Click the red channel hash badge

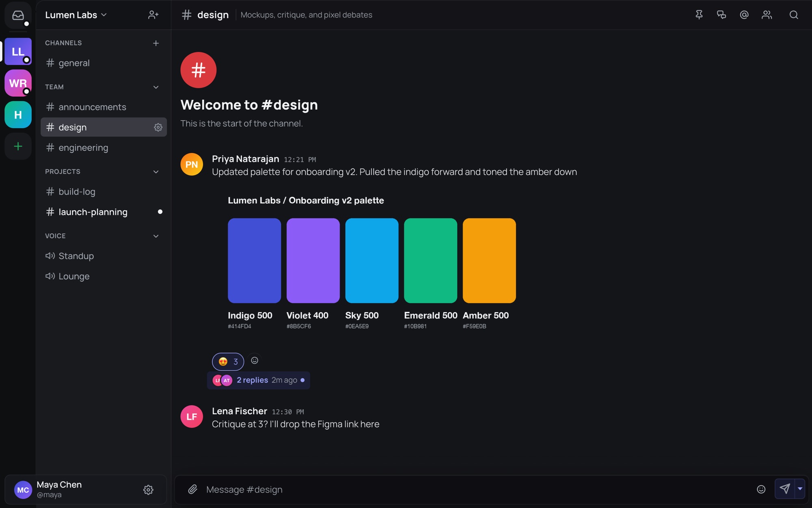pos(199,70)
